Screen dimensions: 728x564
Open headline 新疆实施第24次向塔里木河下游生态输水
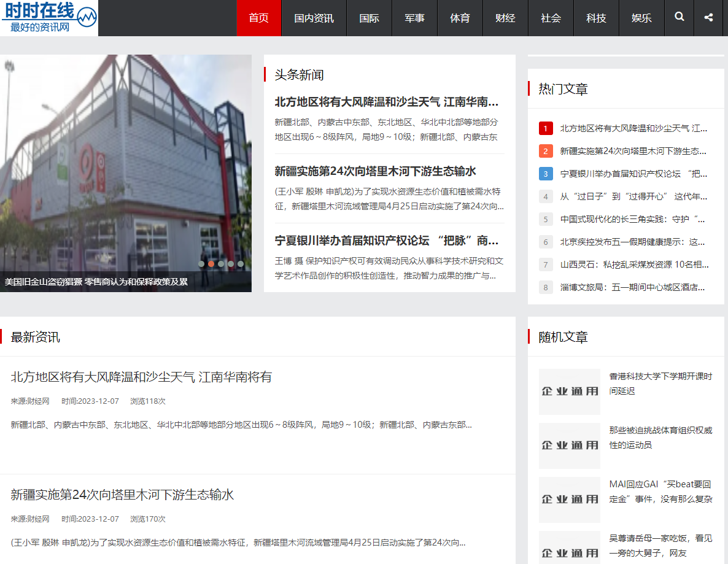click(375, 171)
